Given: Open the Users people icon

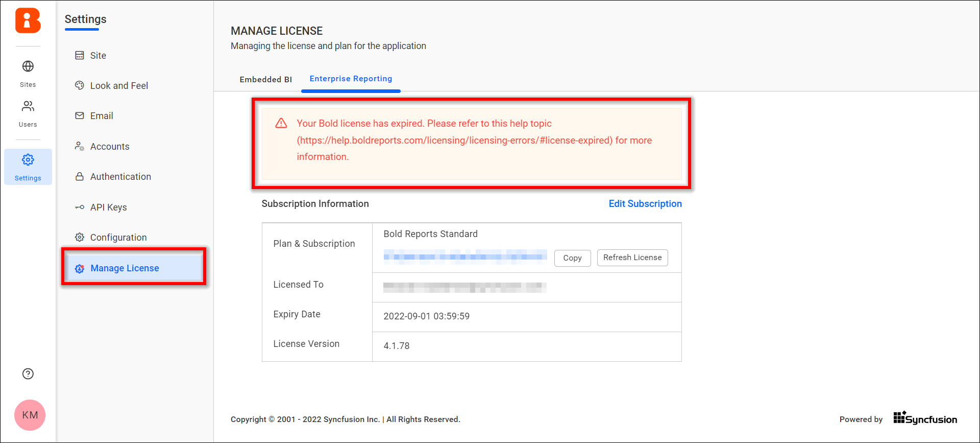Looking at the screenshot, I should 28,106.
